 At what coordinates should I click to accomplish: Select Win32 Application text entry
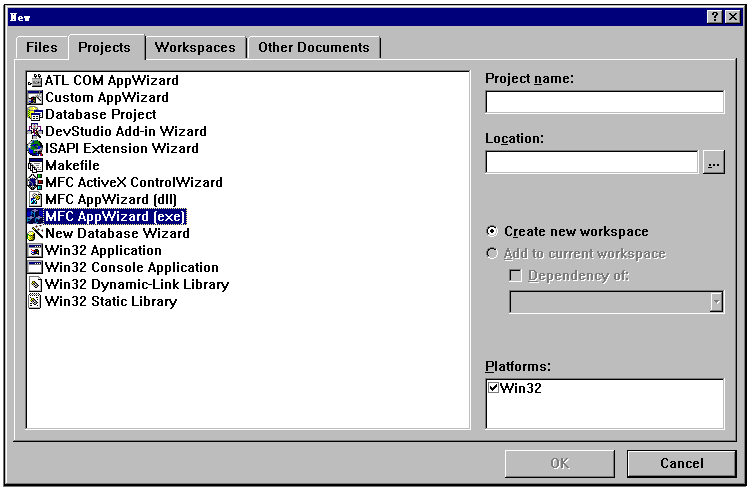coord(103,251)
